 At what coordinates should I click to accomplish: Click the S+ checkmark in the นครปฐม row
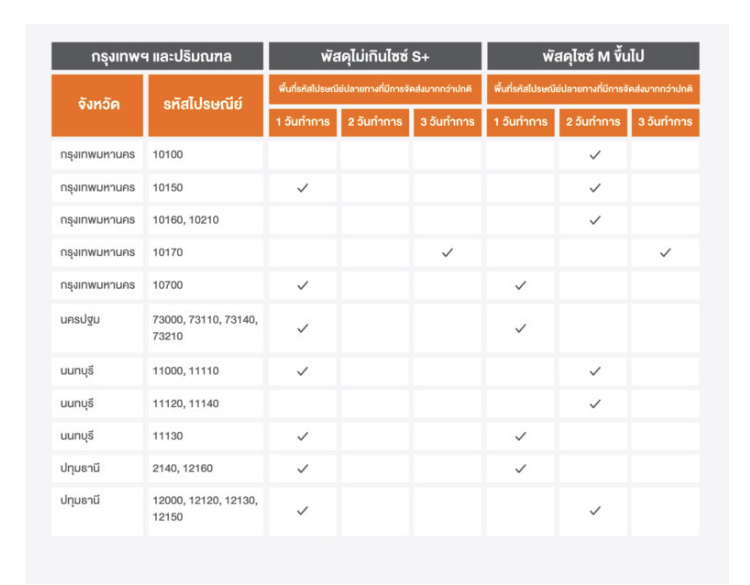(303, 328)
